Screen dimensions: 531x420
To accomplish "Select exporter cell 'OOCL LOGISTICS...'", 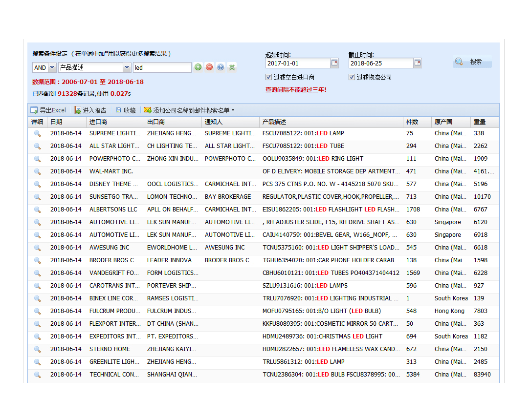I will tap(173, 184).
